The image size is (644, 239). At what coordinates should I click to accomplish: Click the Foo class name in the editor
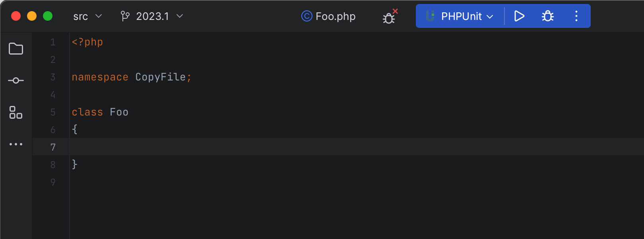click(119, 112)
